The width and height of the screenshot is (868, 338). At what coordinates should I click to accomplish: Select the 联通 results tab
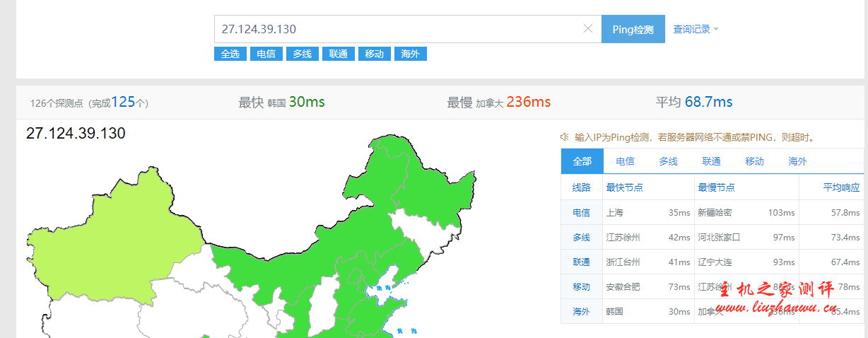click(711, 161)
